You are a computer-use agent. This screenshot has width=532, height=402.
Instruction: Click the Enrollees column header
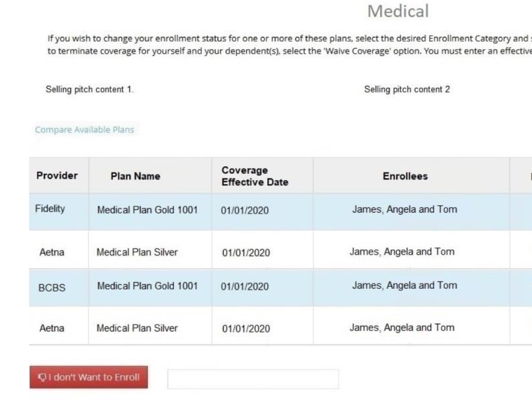pyautogui.click(x=405, y=176)
